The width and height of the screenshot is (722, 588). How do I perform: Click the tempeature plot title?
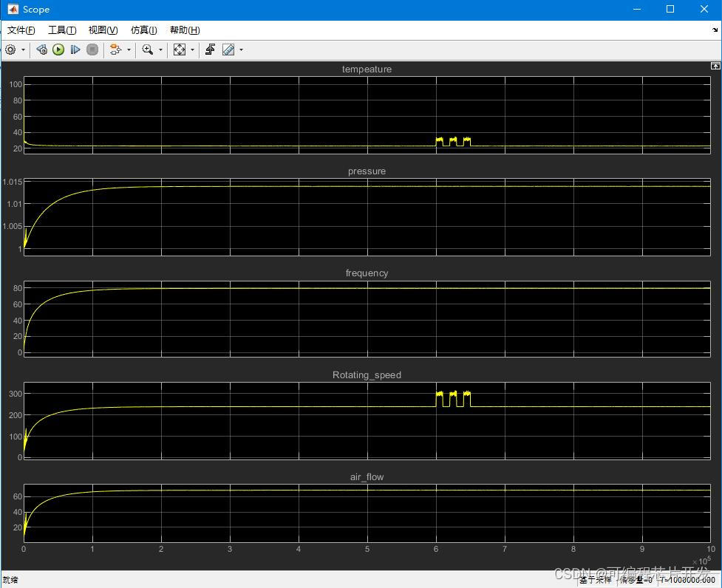point(367,69)
